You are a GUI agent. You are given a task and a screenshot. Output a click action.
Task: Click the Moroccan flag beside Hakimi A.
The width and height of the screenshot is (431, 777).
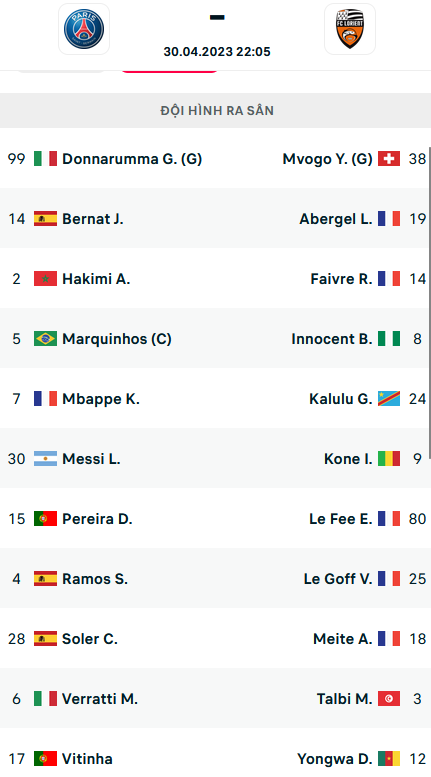45,278
